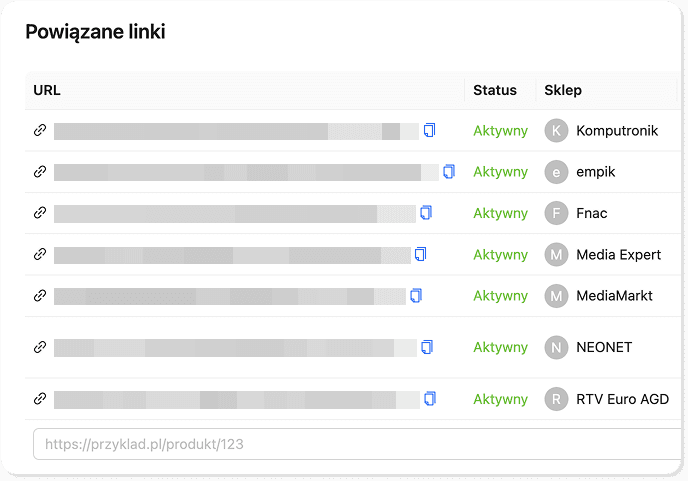Click link icon in NEONET row
Image resolution: width=688 pixels, height=481 pixels.
coord(40,348)
